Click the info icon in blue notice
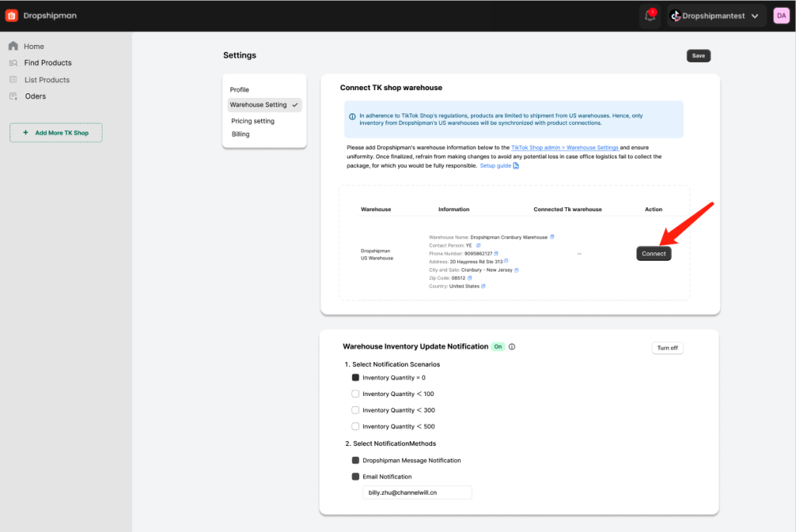Viewport: 796px width, 532px height. coord(352,116)
